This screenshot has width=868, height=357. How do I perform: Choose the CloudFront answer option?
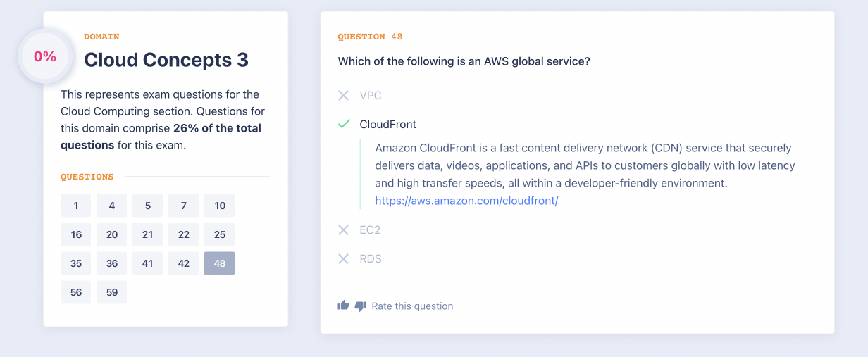pos(387,124)
